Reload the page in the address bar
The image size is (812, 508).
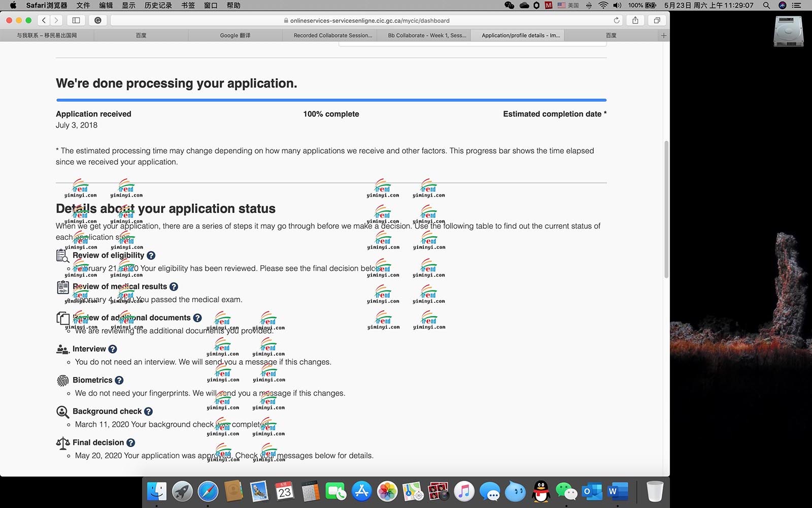pyautogui.click(x=616, y=20)
